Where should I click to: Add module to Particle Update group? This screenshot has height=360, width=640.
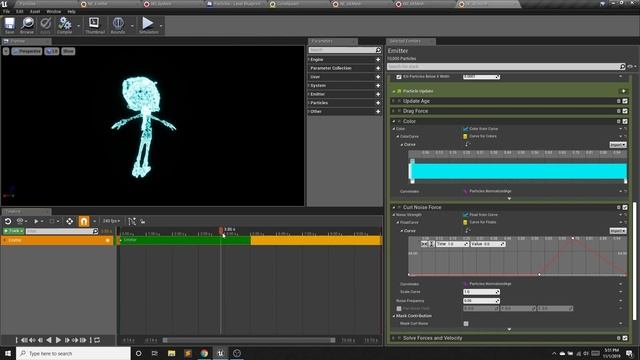point(623,91)
